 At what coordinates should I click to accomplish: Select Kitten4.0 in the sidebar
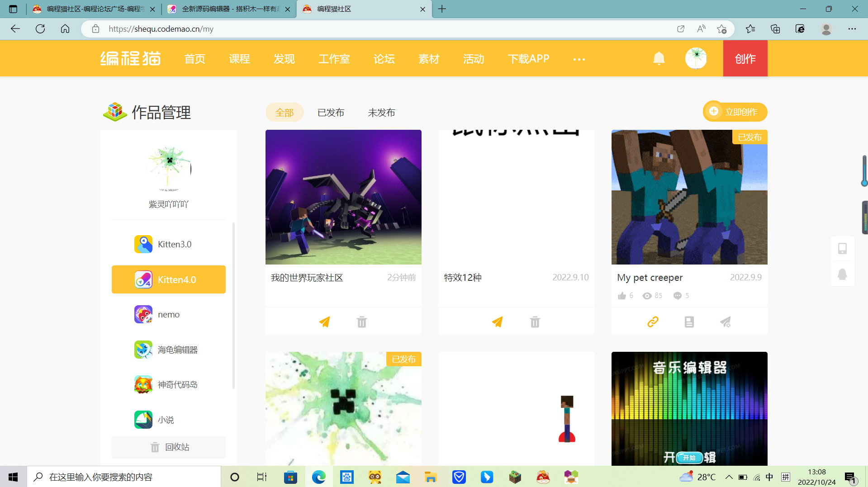click(169, 279)
